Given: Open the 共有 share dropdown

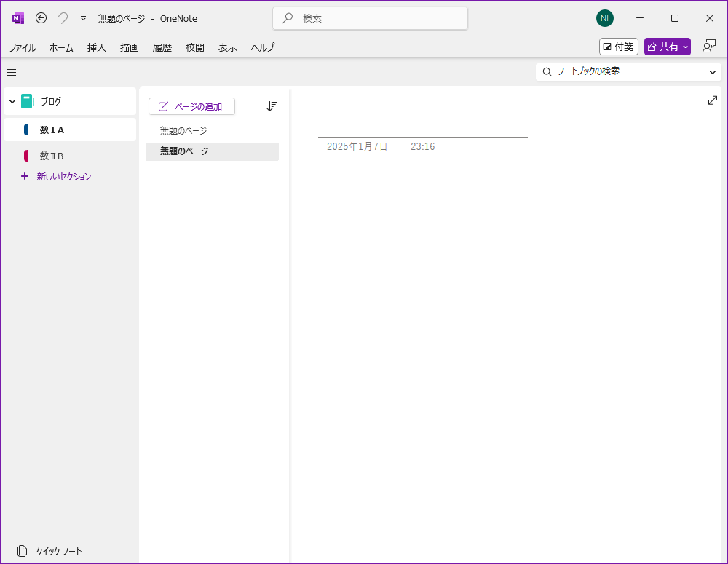Looking at the screenshot, I should tap(667, 47).
